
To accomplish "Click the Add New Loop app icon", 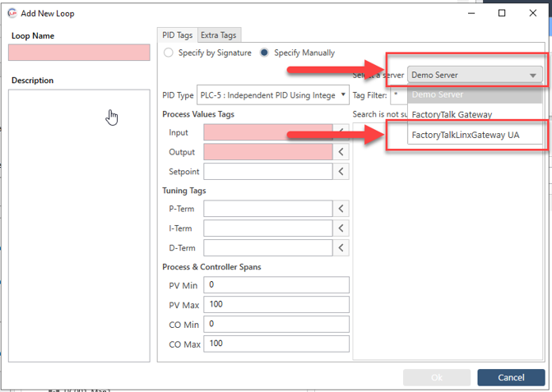I will (x=12, y=13).
